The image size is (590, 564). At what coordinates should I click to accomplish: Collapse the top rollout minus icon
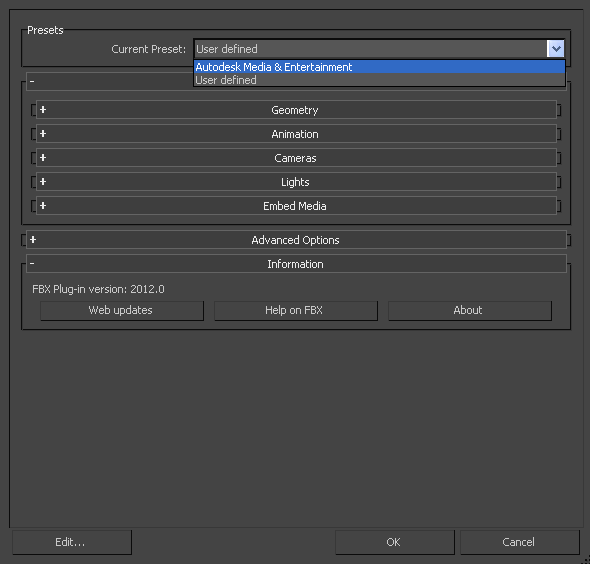(32, 81)
